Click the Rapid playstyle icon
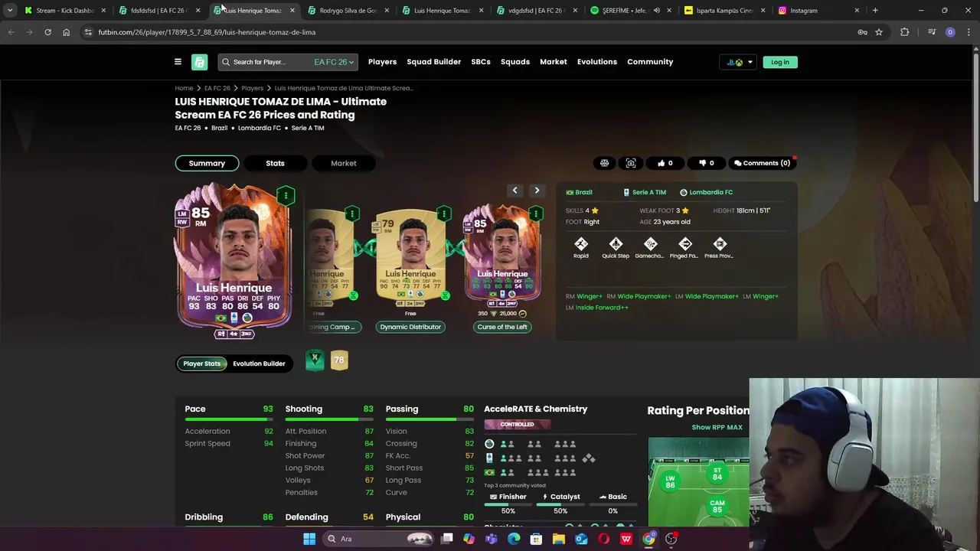 click(x=581, y=244)
